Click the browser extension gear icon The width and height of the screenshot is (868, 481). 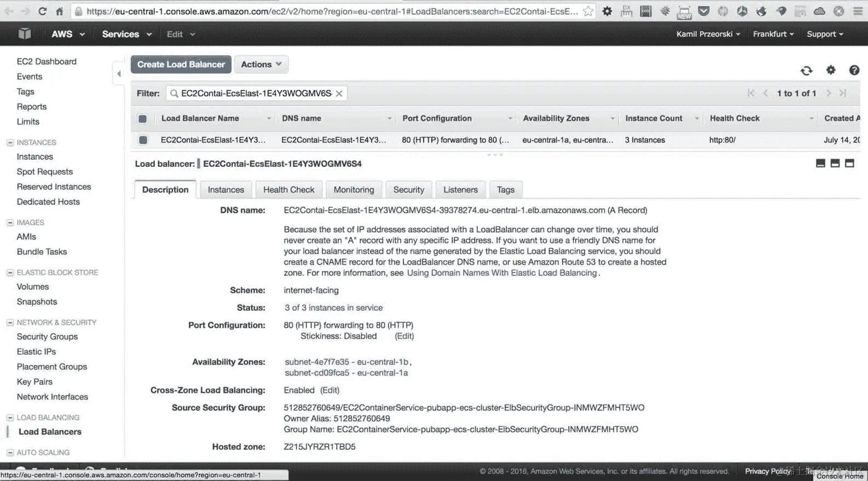click(607, 11)
